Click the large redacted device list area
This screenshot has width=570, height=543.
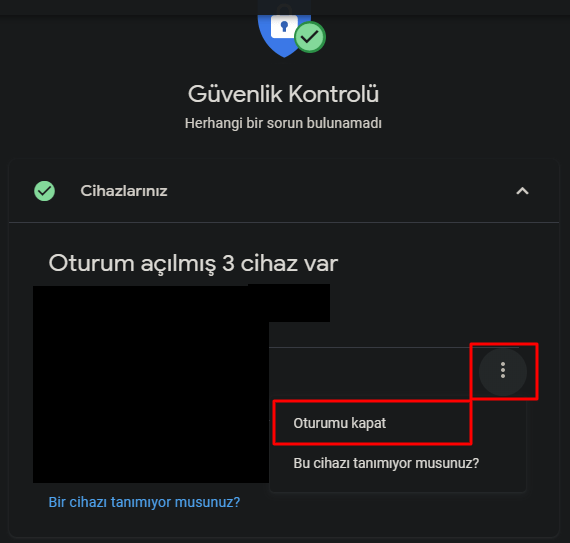click(x=151, y=384)
